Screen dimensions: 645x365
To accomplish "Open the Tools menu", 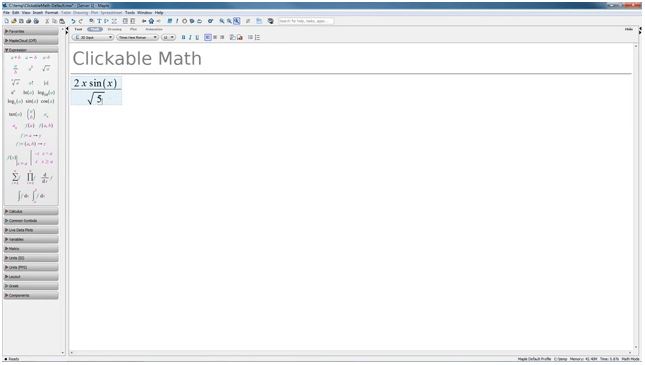I will pos(130,13).
